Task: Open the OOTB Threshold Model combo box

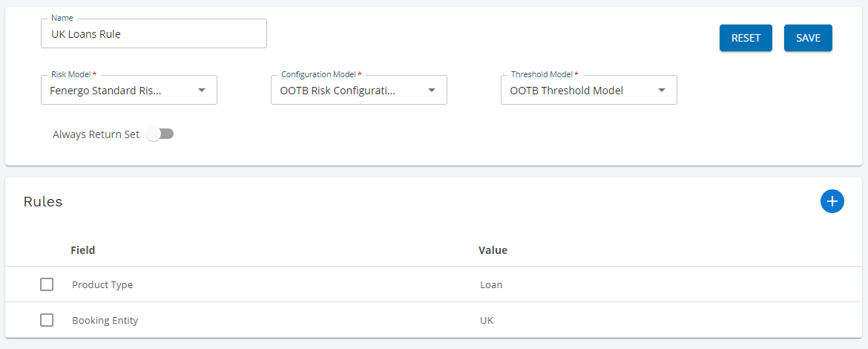Action: click(x=579, y=91)
